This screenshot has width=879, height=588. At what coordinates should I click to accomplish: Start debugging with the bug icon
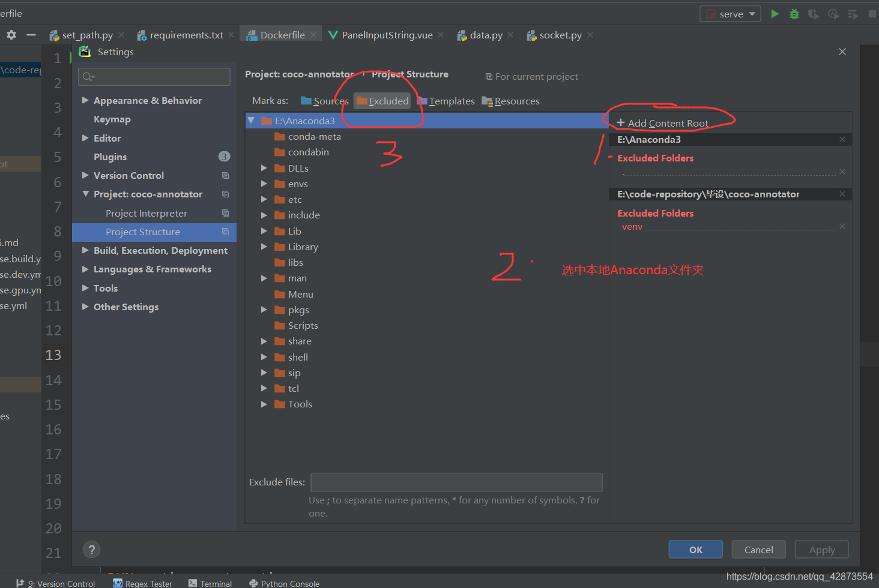pos(794,13)
